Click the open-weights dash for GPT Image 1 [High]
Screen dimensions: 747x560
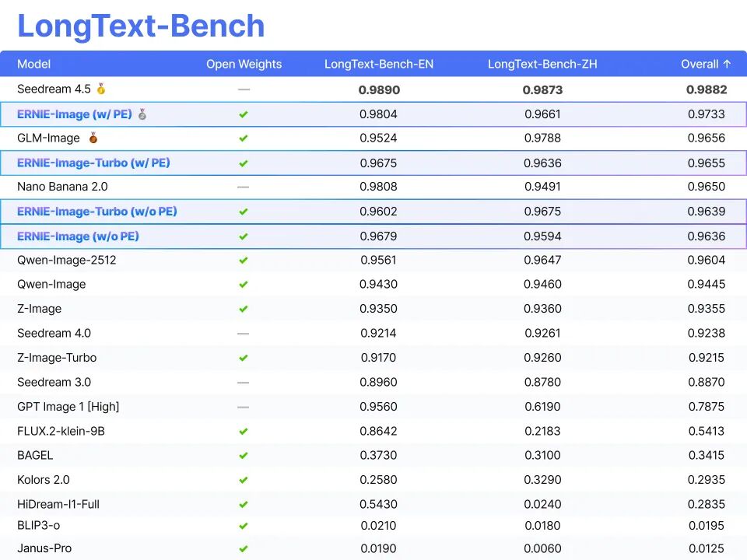244,407
